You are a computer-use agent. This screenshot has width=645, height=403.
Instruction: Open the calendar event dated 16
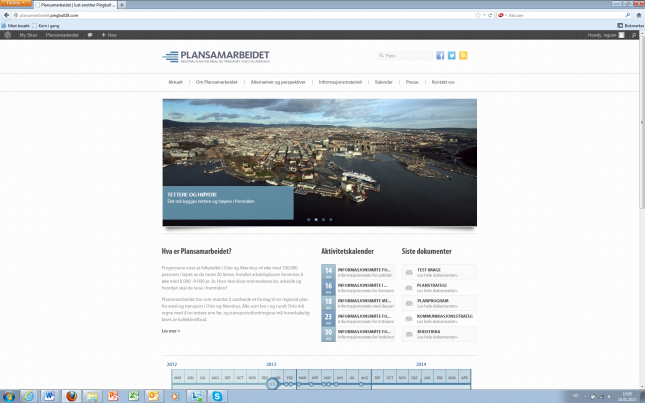click(x=358, y=287)
